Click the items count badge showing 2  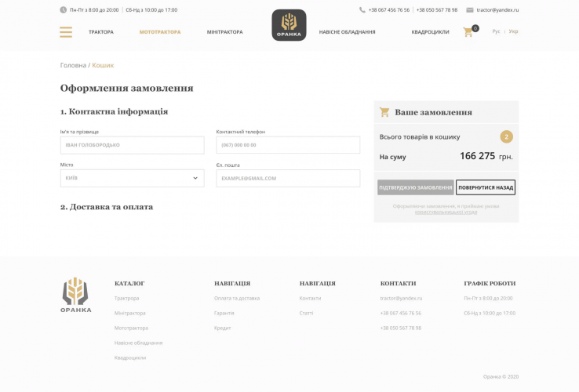(506, 136)
